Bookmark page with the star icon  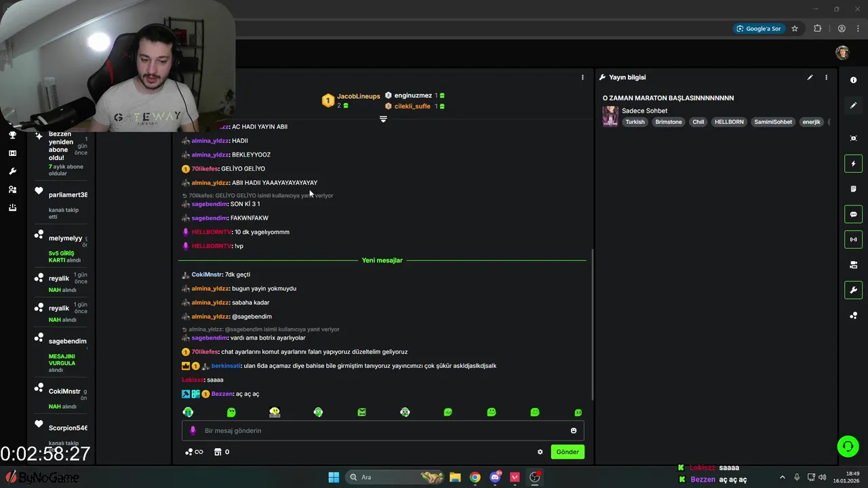pos(795,28)
